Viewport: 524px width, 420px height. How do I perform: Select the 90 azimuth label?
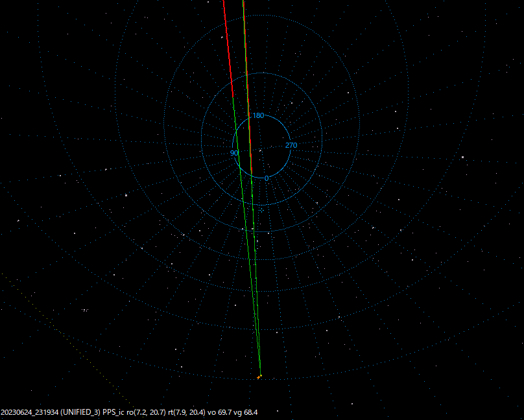tap(235, 153)
